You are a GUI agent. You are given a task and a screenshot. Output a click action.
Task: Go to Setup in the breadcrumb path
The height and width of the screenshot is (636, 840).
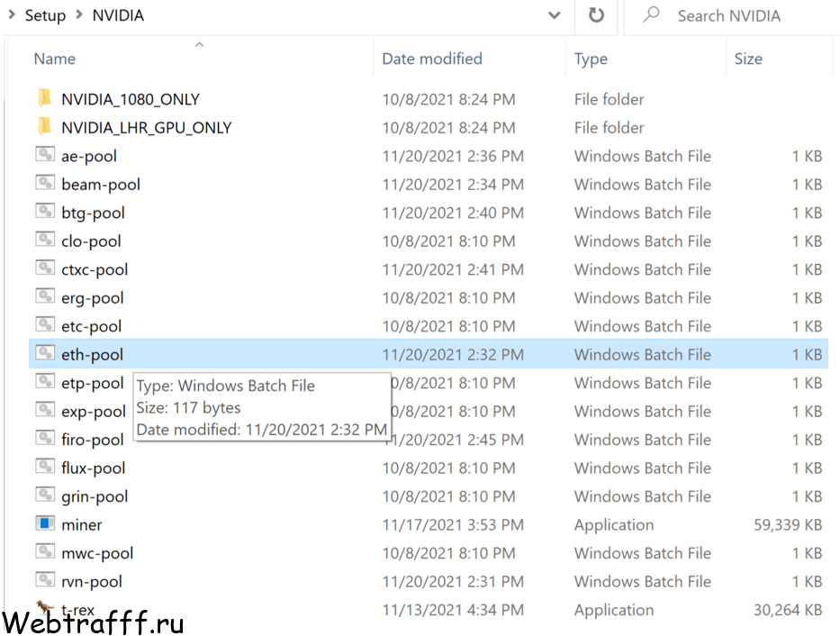[x=45, y=15]
